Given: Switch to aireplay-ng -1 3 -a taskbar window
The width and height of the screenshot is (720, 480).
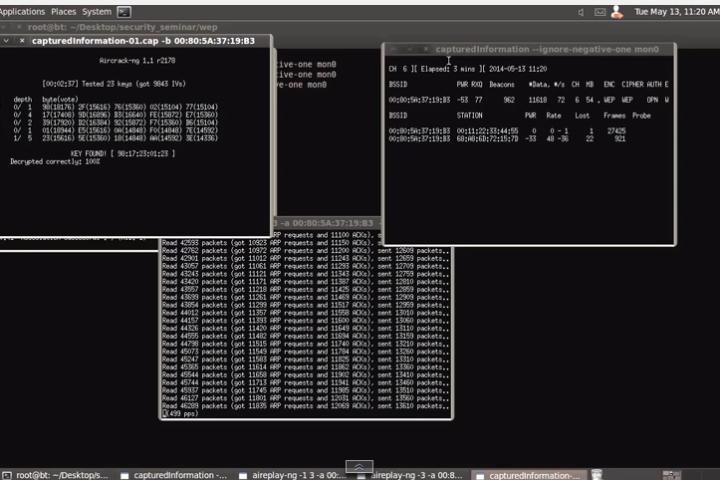Looking at the screenshot, I should pos(292,475).
